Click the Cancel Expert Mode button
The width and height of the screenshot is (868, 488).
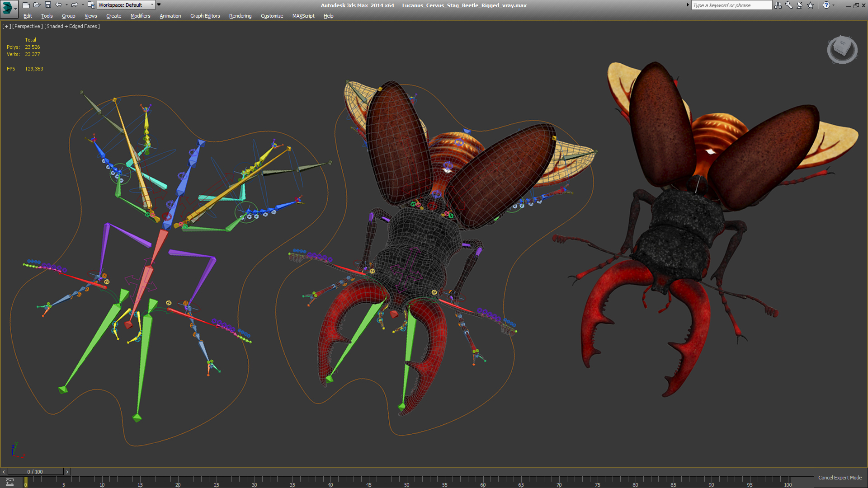tap(840, 478)
